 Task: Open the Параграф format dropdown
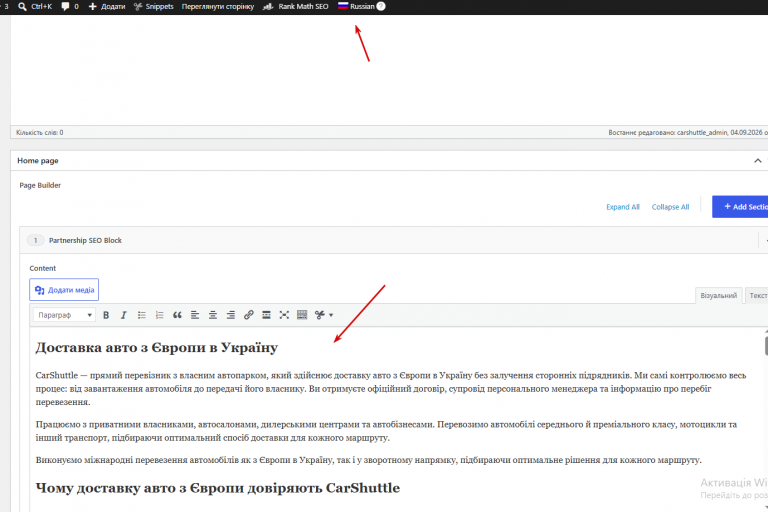[64, 315]
